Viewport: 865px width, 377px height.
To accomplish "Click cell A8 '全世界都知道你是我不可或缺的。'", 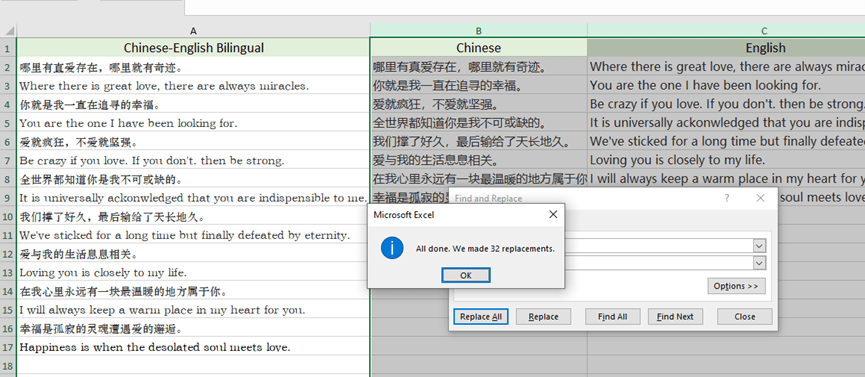I will 193,179.
